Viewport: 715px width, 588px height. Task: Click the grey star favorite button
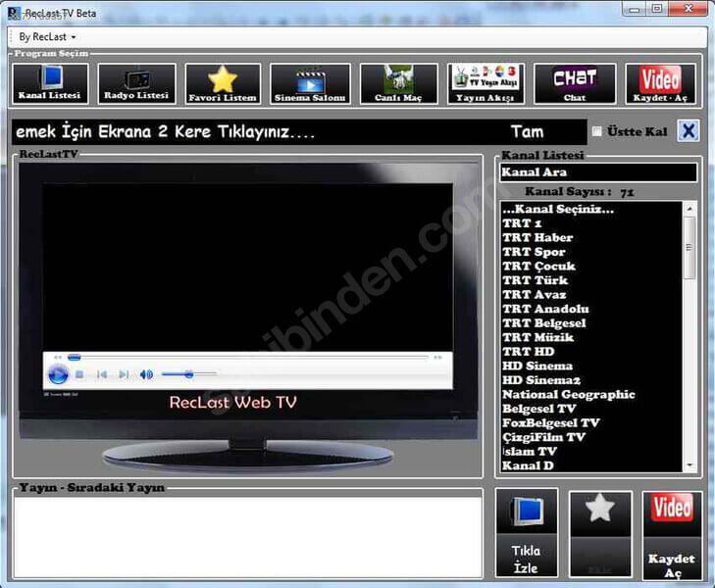(600, 534)
